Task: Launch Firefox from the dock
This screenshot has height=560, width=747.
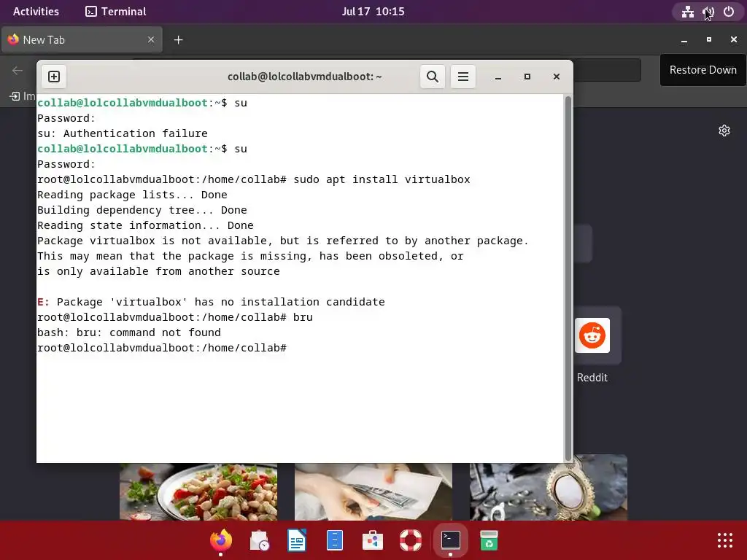Action: 220,540
